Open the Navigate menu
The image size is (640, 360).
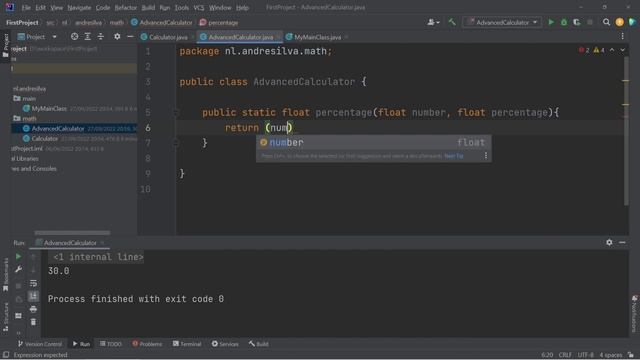pos(79,7)
